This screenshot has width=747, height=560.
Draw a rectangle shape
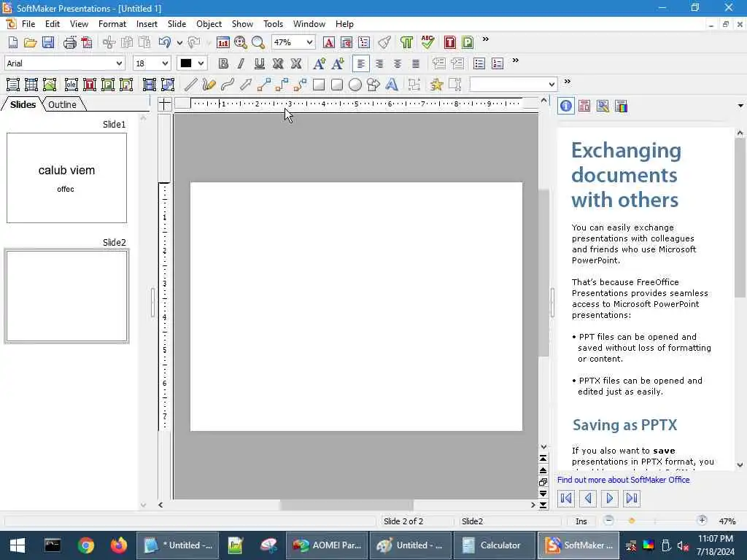tap(319, 85)
